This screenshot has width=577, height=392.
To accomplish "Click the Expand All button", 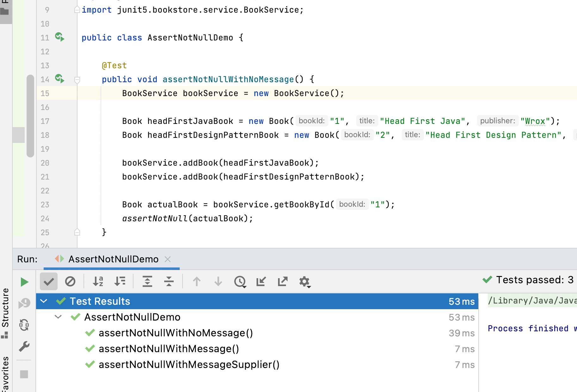I will (147, 281).
